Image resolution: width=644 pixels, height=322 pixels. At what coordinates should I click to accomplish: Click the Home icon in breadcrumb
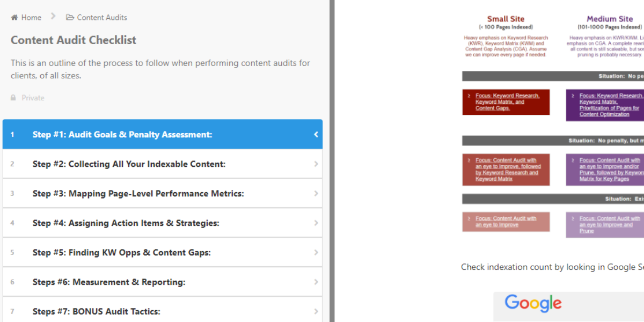(14, 18)
